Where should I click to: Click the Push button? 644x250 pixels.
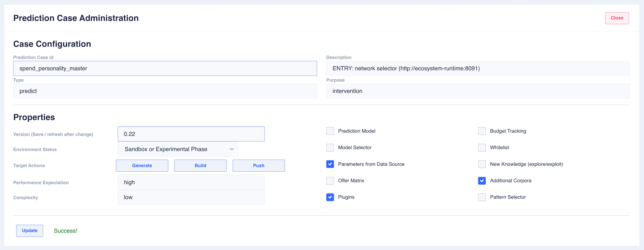coord(259,165)
